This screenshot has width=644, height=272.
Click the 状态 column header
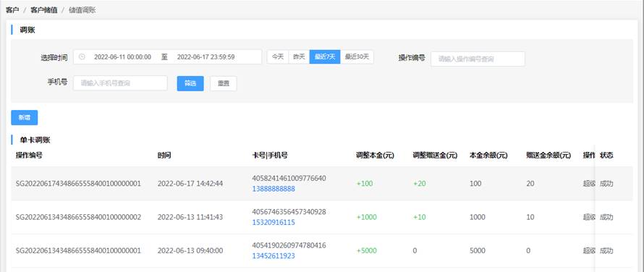click(x=606, y=156)
